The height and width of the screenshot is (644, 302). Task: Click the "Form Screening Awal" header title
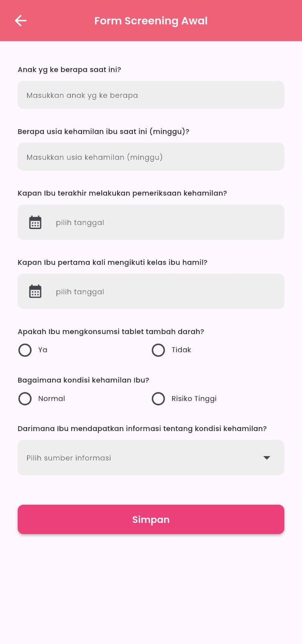151,21
